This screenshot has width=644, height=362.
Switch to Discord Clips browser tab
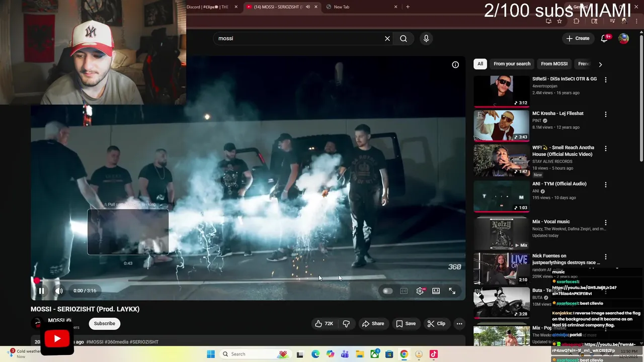pos(207,7)
